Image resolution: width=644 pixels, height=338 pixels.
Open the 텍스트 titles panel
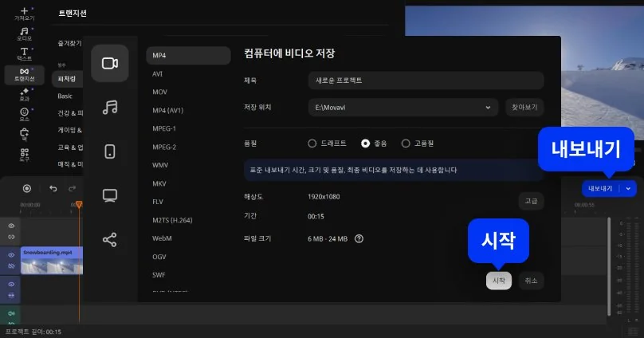(24, 53)
